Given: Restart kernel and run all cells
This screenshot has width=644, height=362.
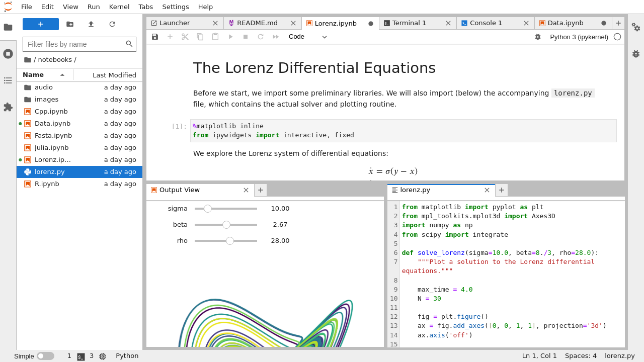Looking at the screenshot, I should click(275, 36).
